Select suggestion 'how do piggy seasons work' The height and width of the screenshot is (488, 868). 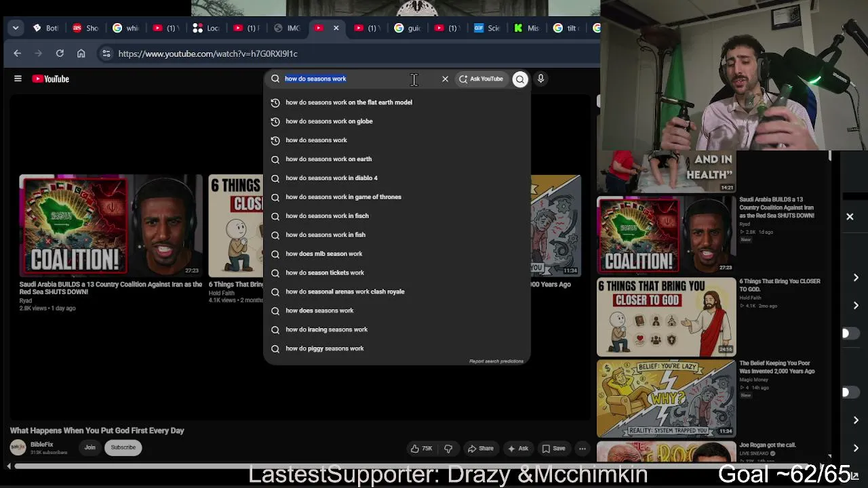coord(397,349)
